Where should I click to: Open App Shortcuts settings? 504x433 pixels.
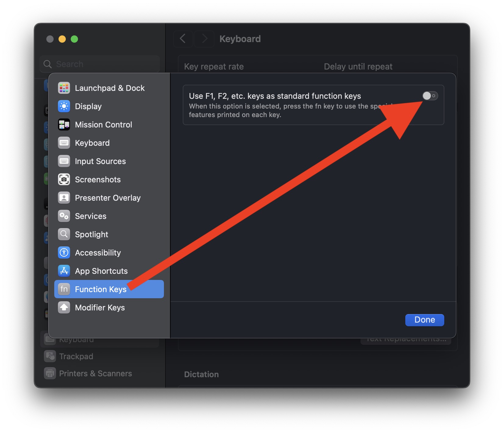101,271
